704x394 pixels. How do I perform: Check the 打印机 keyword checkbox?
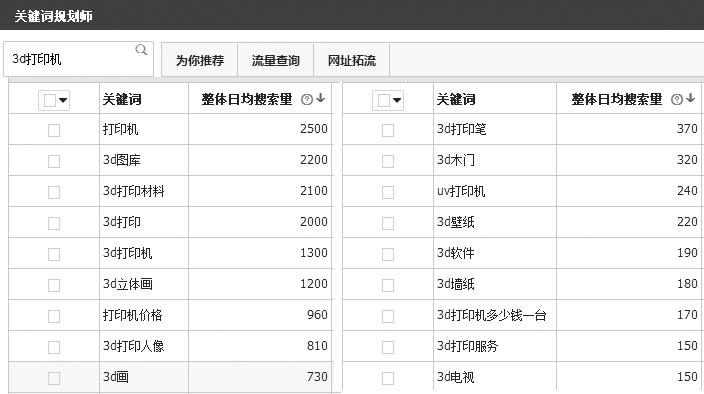click(54, 130)
